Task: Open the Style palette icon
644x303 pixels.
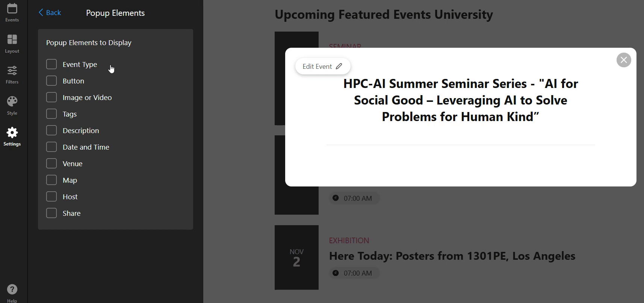Action: [x=12, y=102]
